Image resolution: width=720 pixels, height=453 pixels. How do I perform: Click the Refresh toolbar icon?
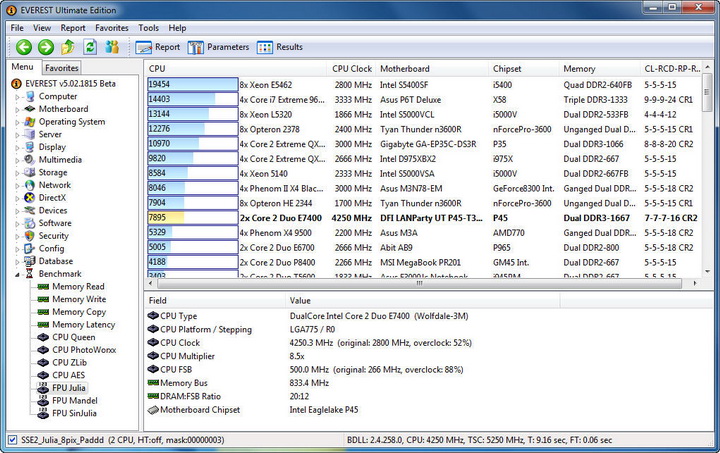(90, 47)
